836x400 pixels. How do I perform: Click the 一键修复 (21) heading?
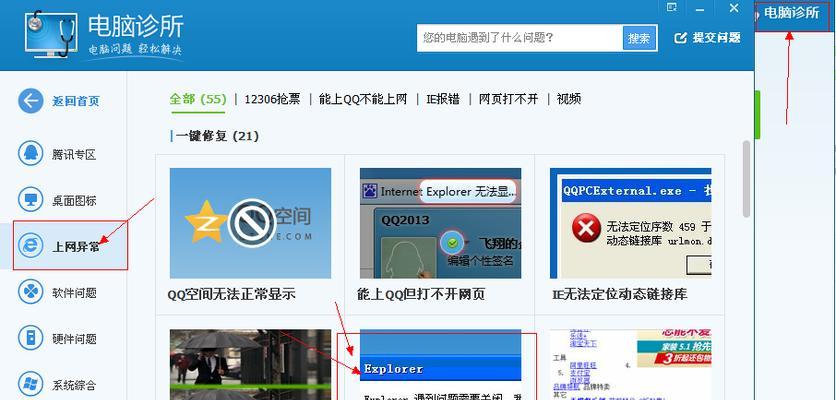pyautogui.click(x=217, y=136)
